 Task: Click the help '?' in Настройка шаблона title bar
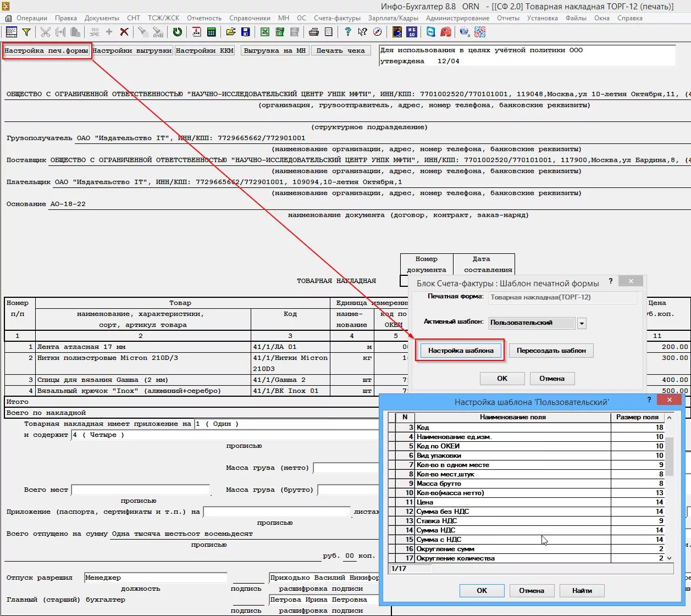pyautogui.click(x=649, y=399)
